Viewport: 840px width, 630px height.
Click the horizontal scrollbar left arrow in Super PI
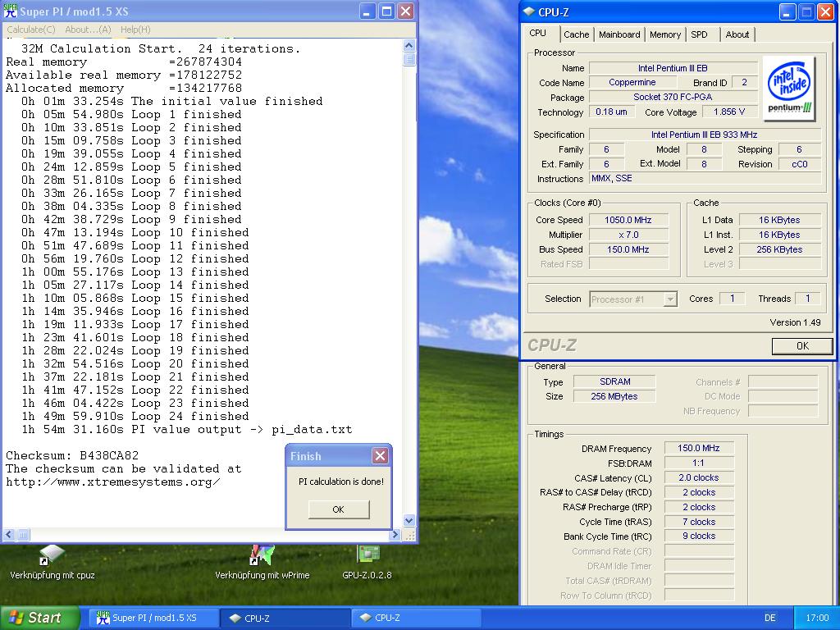click(9, 534)
